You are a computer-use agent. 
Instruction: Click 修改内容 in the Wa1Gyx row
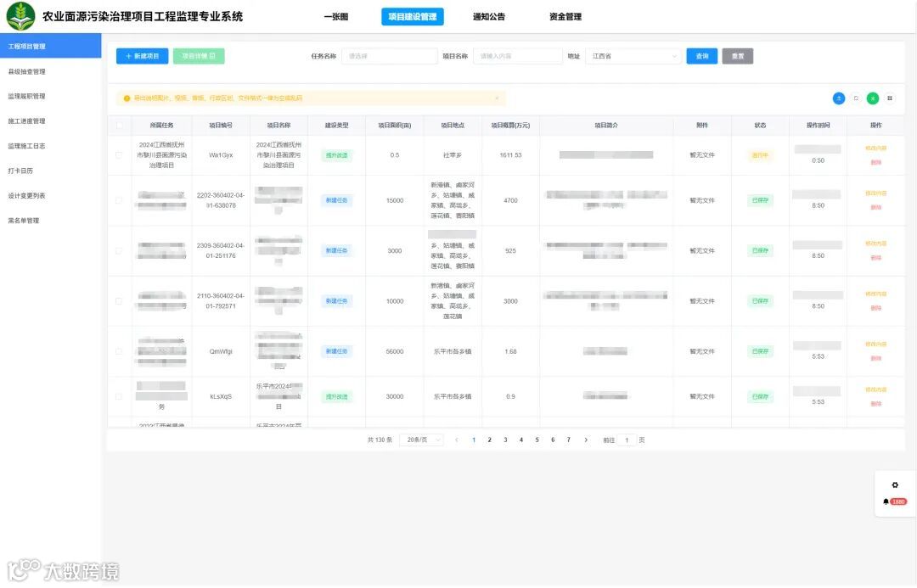(876, 148)
